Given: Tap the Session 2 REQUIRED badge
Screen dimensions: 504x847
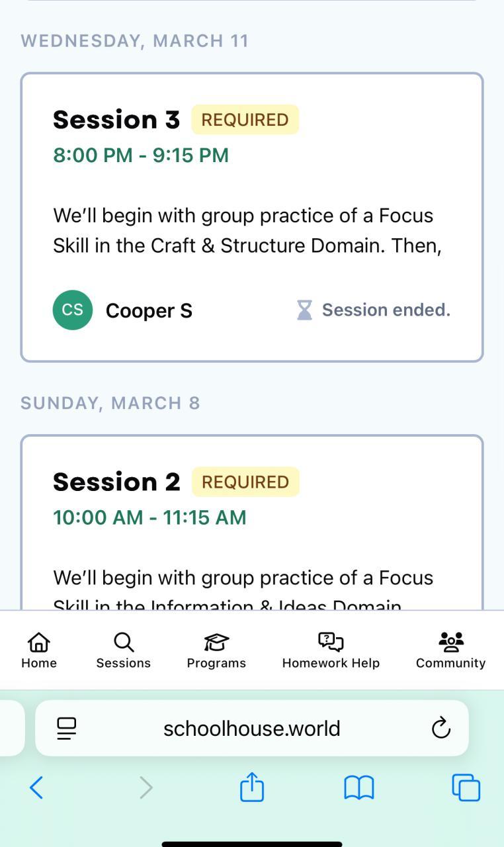Looking at the screenshot, I should [245, 482].
